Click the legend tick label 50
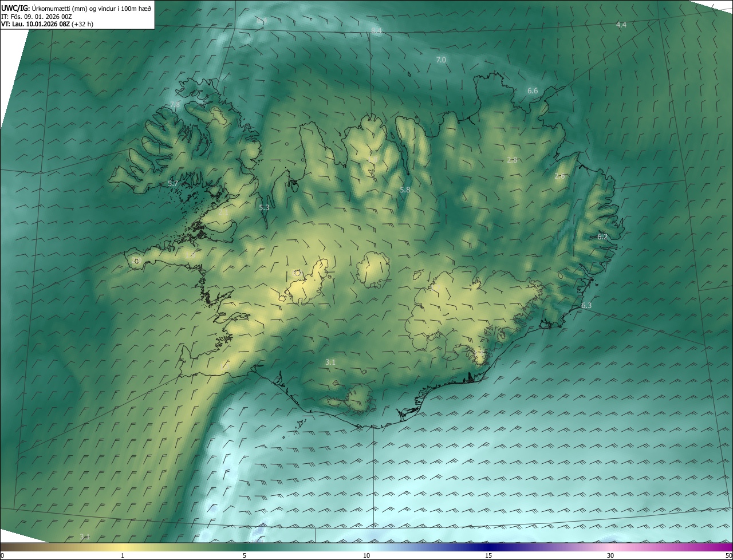Viewport: 733px width, 560px height. click(728, 555)
